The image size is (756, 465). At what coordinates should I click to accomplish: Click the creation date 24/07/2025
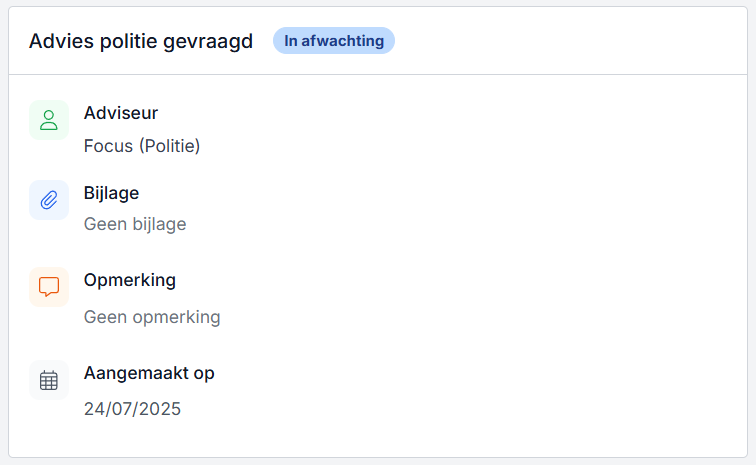coord(132,408)
